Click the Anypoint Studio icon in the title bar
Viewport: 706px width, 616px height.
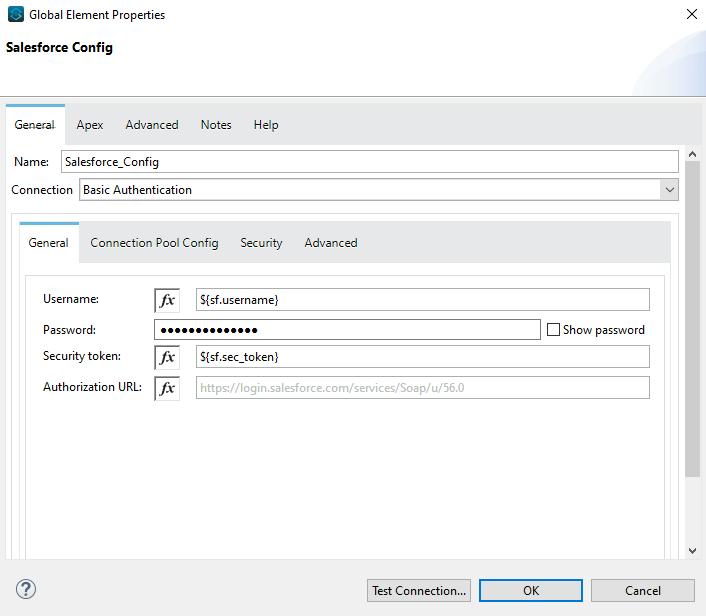click(16, 14)
